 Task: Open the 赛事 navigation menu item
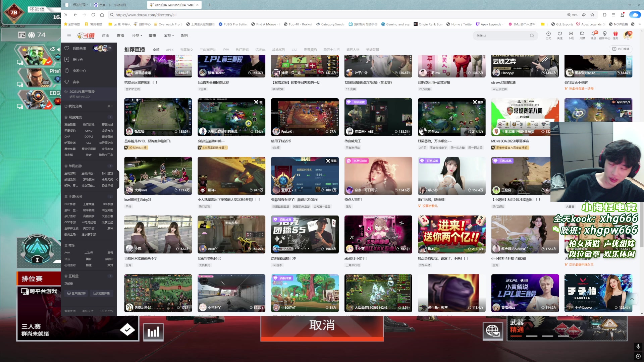pyautogui.click(x=152, y=36)
